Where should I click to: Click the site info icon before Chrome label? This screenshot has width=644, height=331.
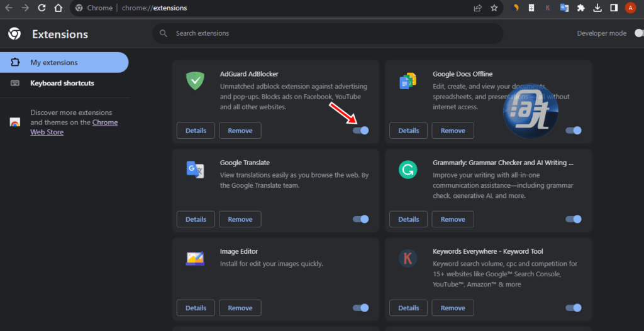(79, 8)
